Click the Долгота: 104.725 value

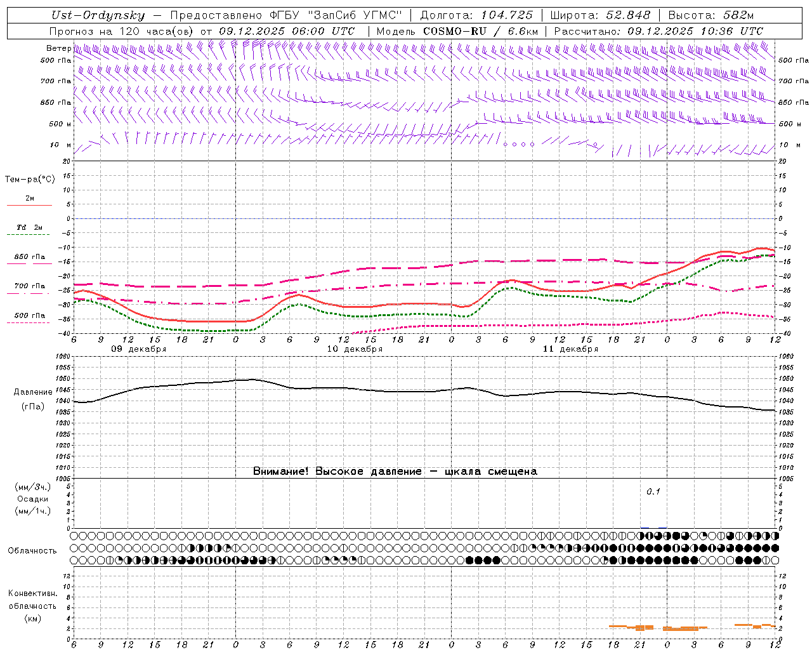tap(476, 15)
